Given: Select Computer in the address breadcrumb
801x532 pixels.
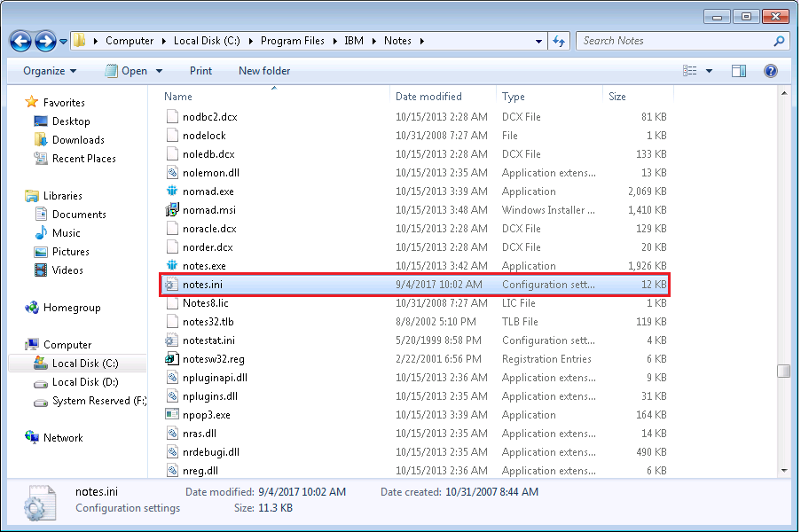Looking at the screenshot, I should [x=130, y=41].
